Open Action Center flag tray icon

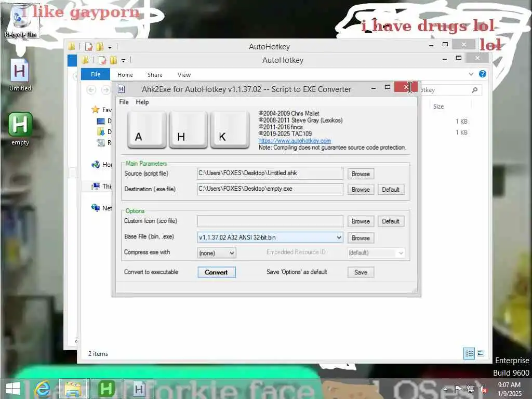pyautogui.click(x=458, y=389)
